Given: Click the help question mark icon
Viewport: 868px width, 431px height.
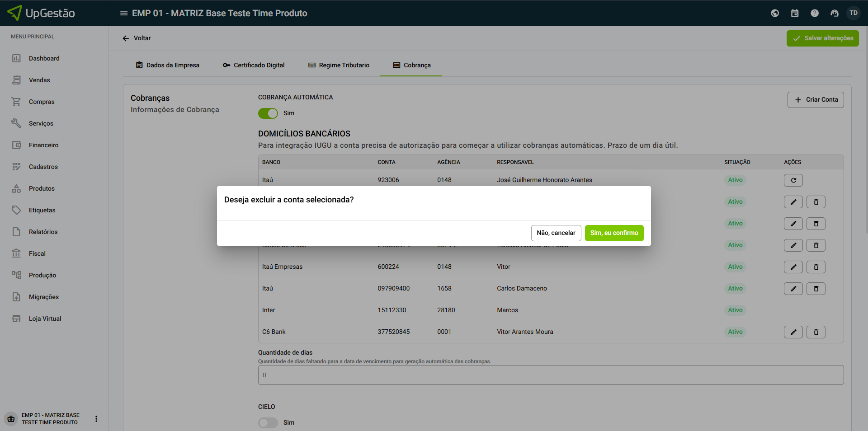Looking at the screenshot, I should click(815, 13).
